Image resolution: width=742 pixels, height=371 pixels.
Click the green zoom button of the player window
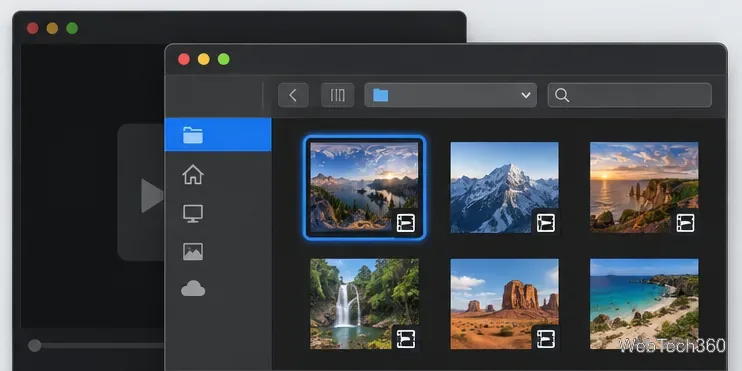pos(72,28)
